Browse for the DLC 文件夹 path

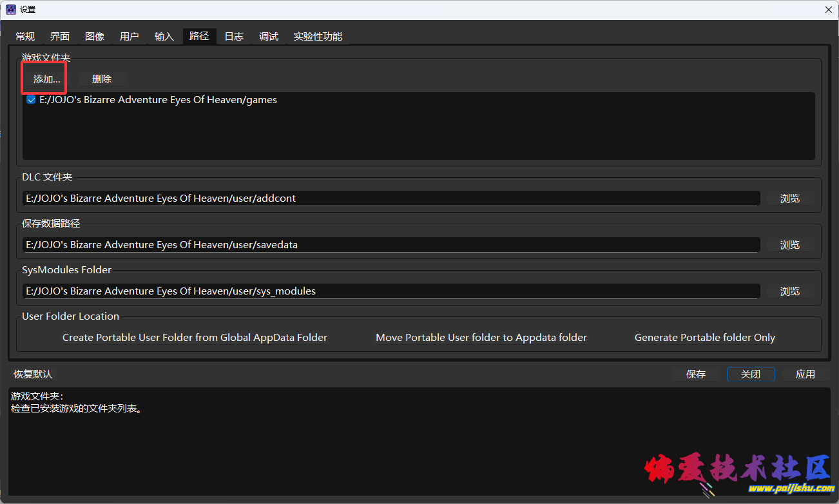point(789,199)
